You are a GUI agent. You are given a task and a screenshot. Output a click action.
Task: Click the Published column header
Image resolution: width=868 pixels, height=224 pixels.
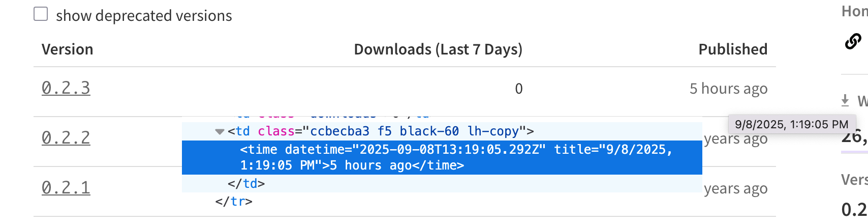point(733,49)
